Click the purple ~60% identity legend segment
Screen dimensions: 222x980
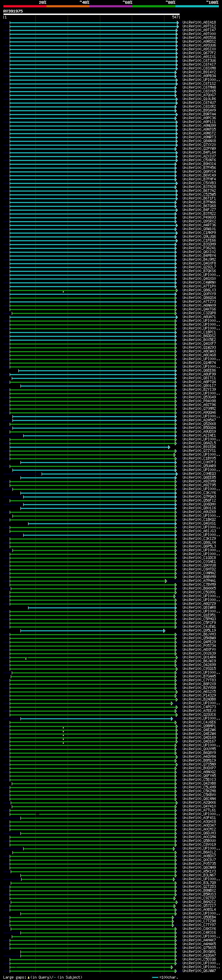tap(111, 6)
